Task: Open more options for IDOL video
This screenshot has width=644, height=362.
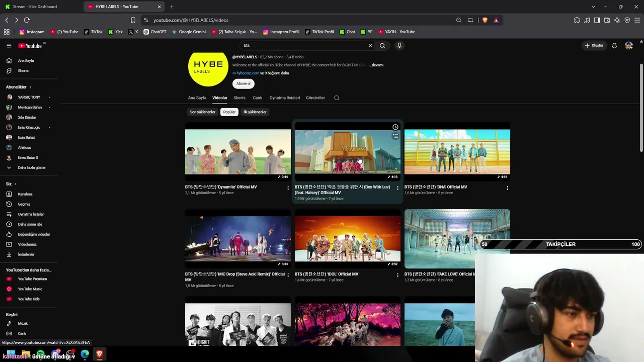Action: click(397, 276)
